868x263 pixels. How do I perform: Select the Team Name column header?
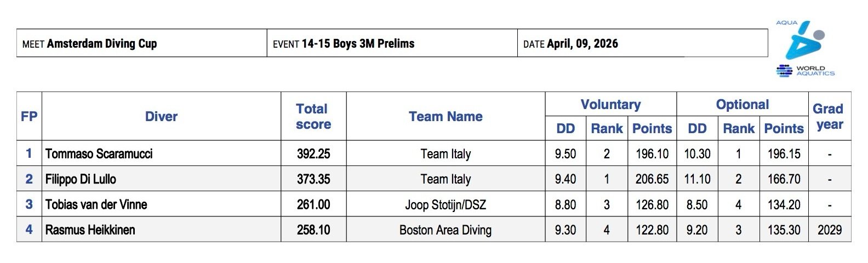click(x=446, y=116)
